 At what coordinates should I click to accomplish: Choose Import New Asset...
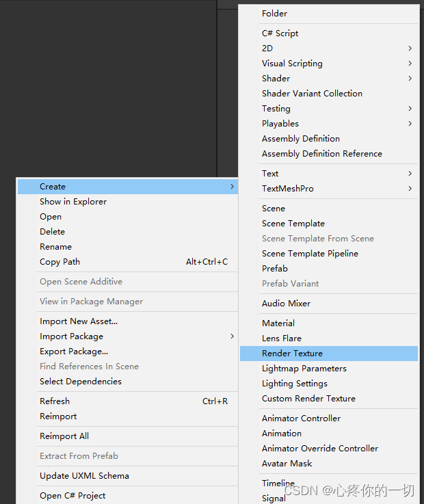(79, 321)
